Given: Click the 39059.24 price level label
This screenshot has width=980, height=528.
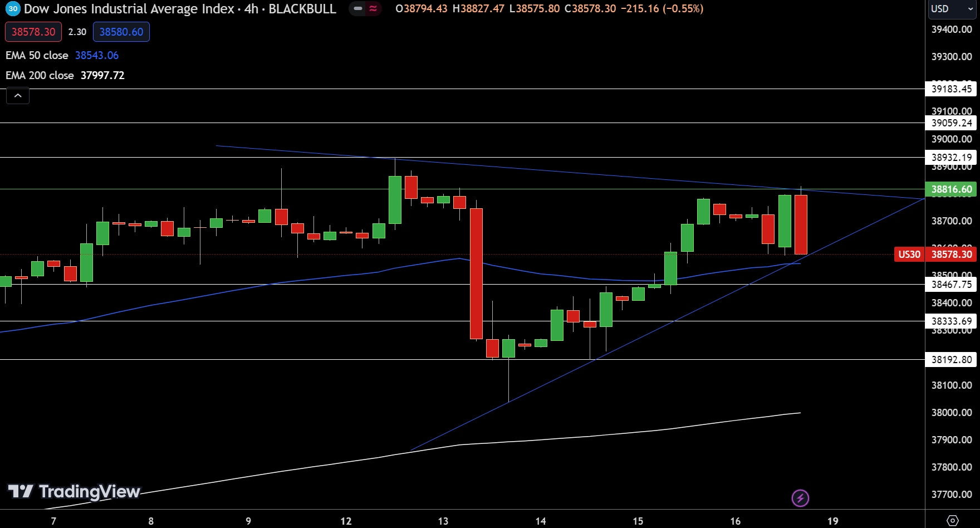Looking at the screenshot, I should click(x=951, y=123).
